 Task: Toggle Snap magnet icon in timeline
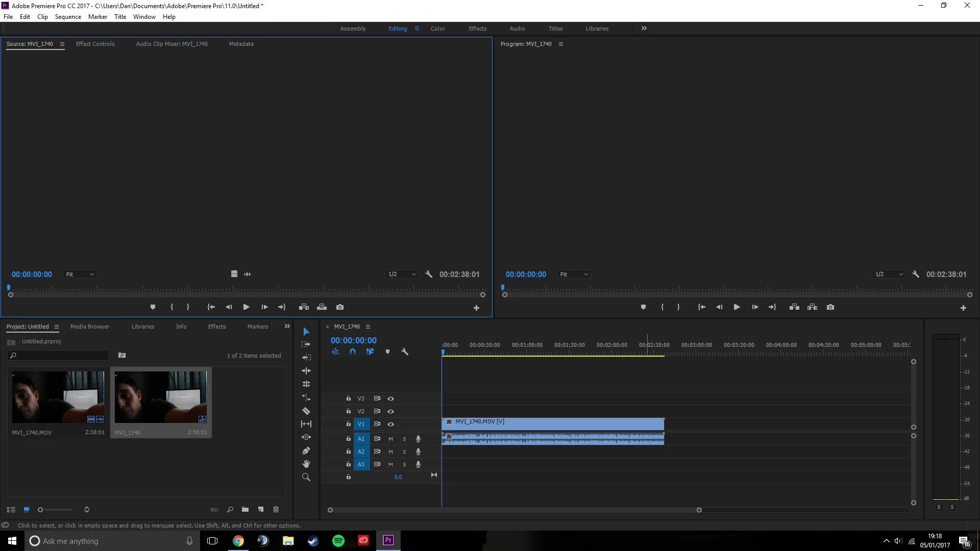(353, 352)
